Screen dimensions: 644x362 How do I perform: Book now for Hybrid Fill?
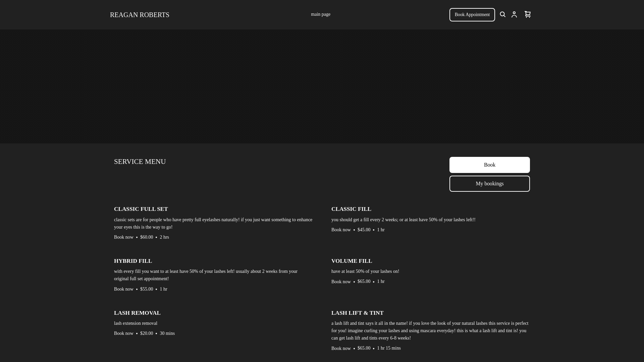124,289
